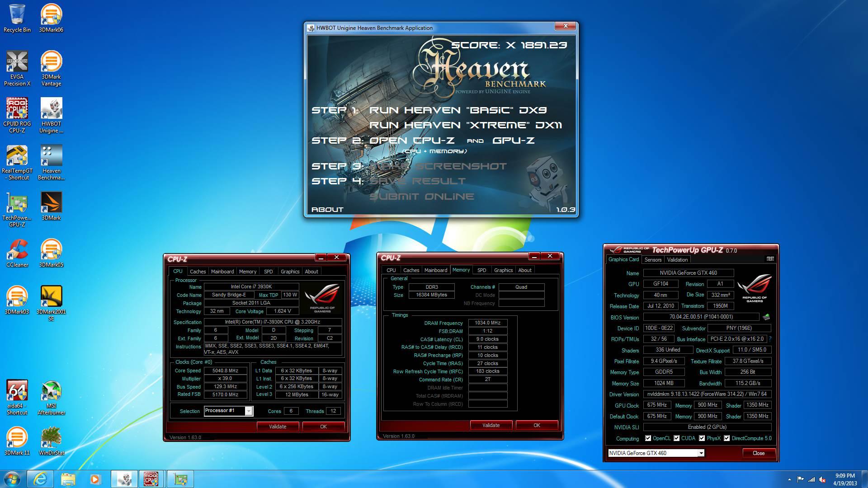
Task: Click the GPU-Z screenshot camera icon
Action: (770, 259)
